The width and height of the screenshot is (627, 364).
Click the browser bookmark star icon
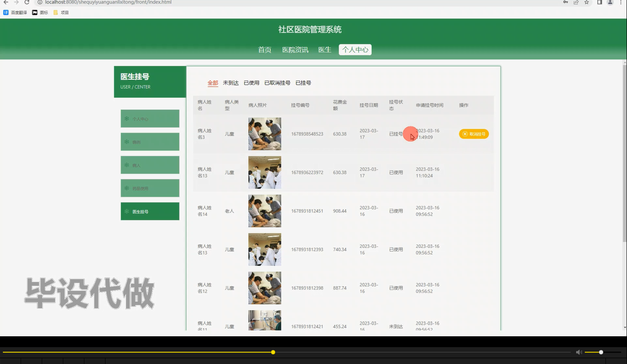click(x=586, y=2)
